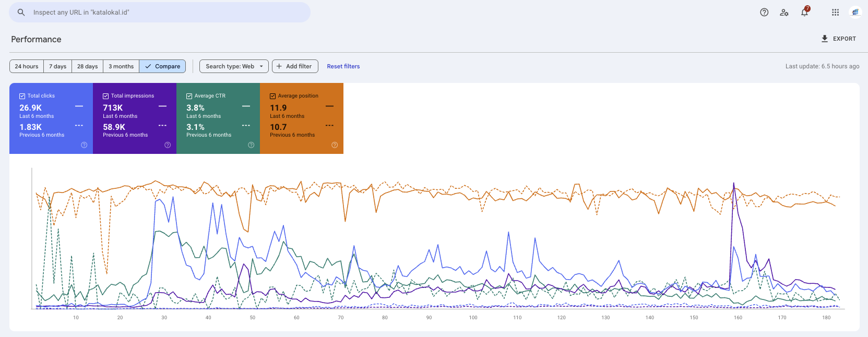Click the Reset filters link

(x=343, y=66)
